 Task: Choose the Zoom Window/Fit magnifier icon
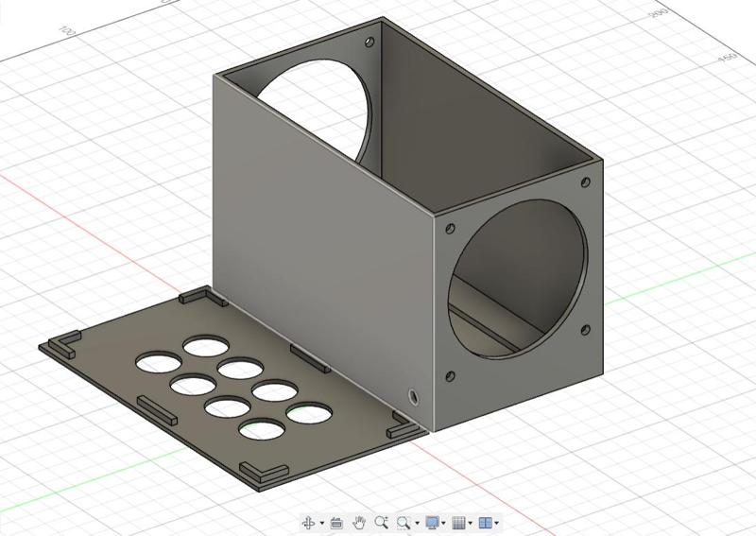pyautogui.click(x=404, y=523)
